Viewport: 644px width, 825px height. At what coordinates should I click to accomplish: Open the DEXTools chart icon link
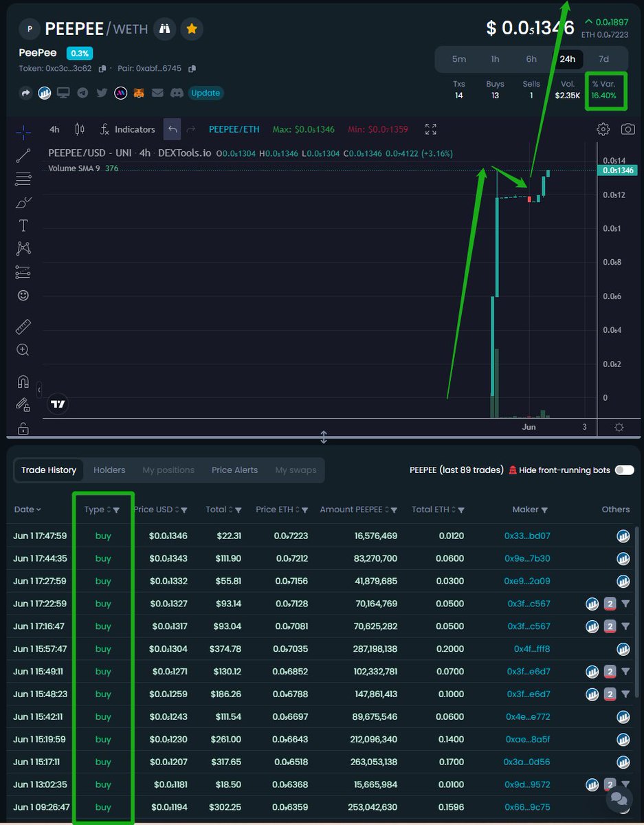coord(45,93)
